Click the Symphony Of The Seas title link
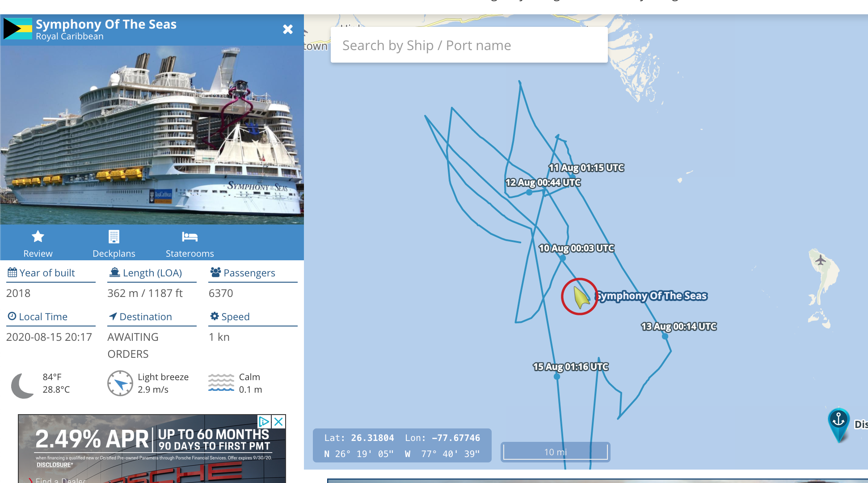 106,24
